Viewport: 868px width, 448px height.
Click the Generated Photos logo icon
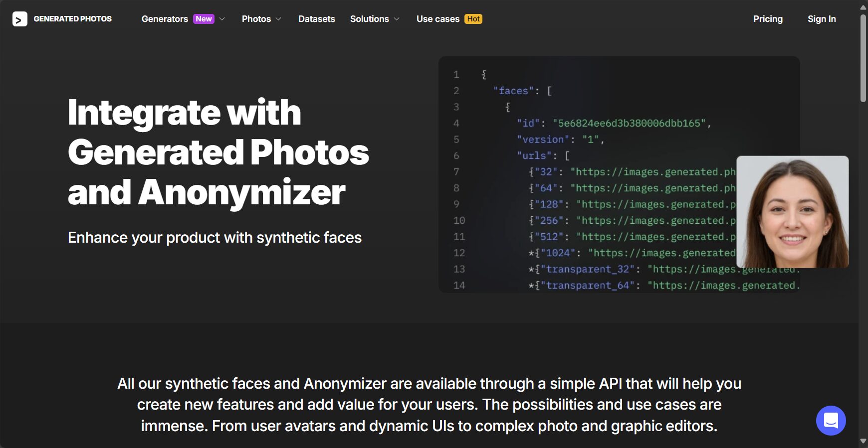pos(19,19)
